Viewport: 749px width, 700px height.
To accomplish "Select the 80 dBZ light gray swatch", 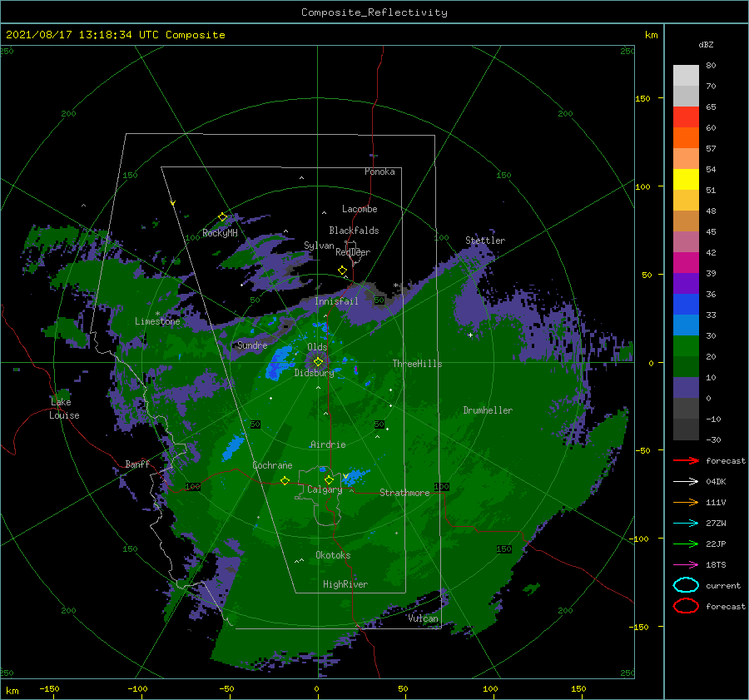I will (x=686, y=76).
